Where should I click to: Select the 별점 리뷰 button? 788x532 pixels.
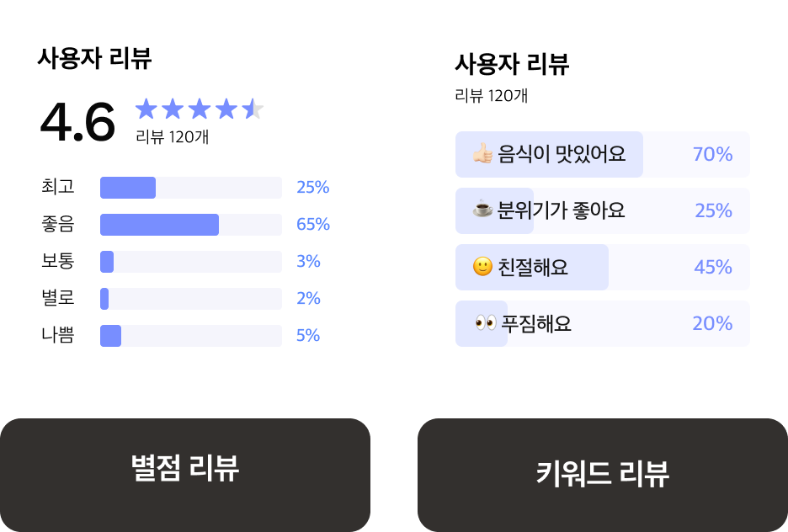(185, 468)
